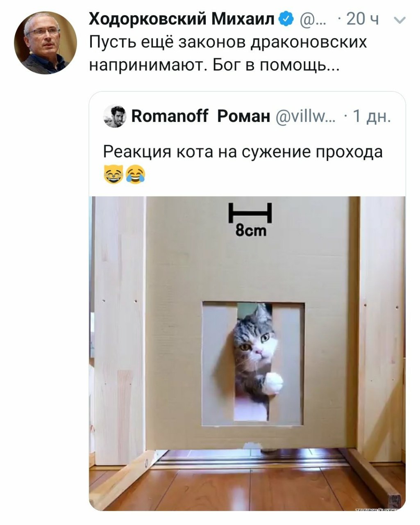Click the cat's white paw
The image size is (420, 525).
coord(273,382)
